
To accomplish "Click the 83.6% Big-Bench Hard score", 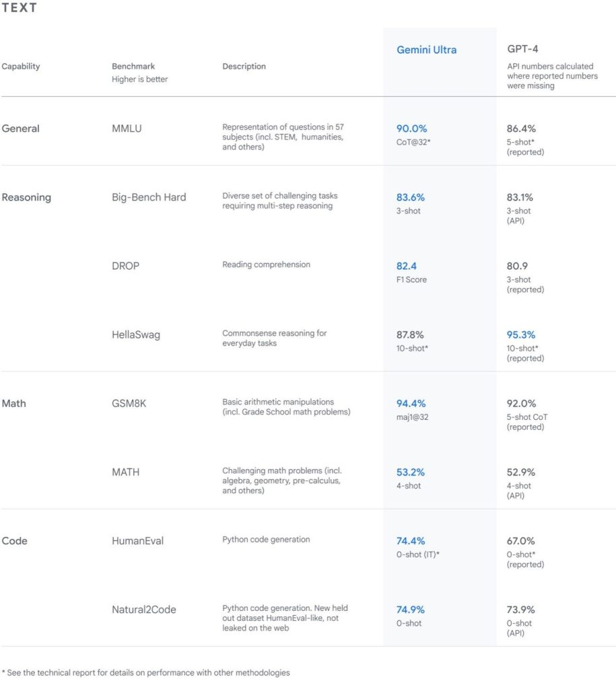I will tap(410, 197).
